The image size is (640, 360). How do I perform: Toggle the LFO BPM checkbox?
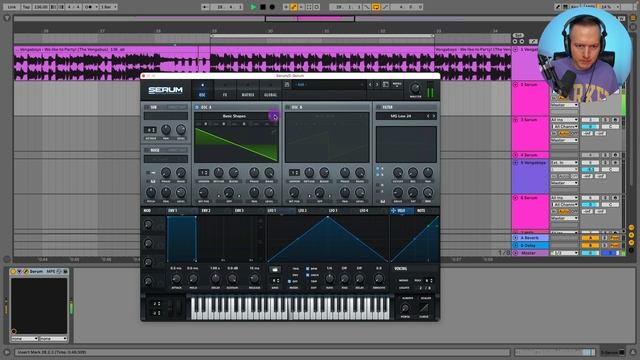point(308,269)
